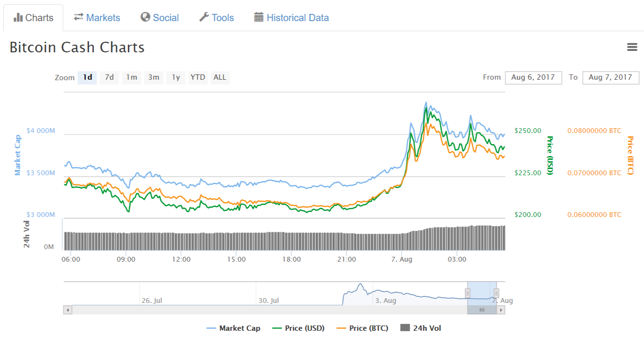Set zoom range to 1m
This screenshot has width=644, height=337.
pos(131,77)
